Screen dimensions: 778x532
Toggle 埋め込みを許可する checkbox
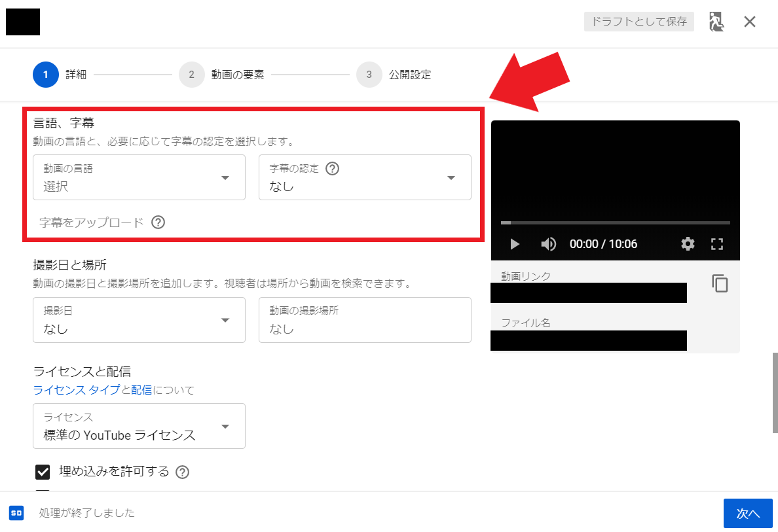[43, 472]
